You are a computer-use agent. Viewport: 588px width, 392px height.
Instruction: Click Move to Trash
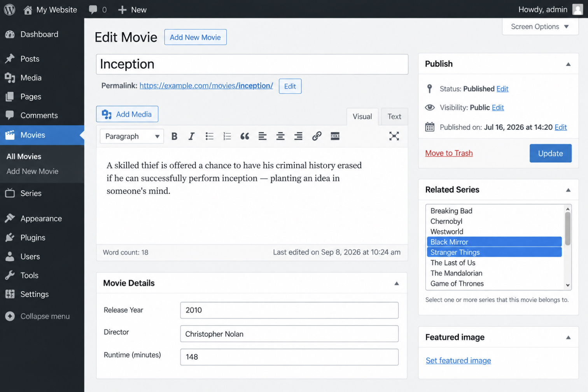click(x=449, y=153)
